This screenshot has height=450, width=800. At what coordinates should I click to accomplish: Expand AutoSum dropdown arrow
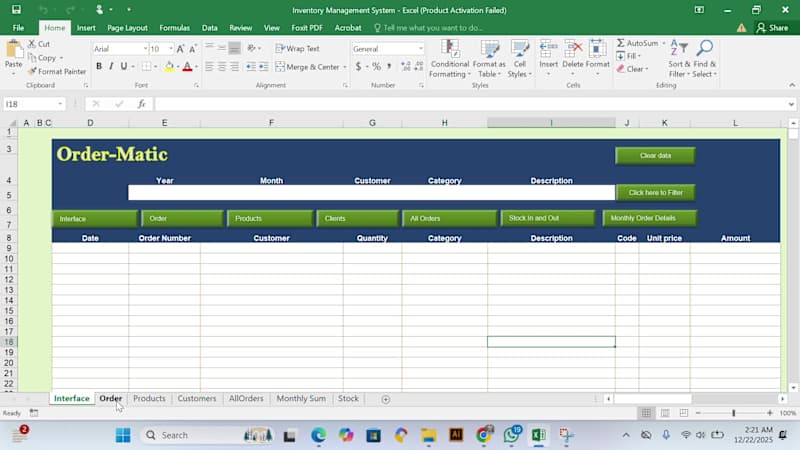coord(664,43)
